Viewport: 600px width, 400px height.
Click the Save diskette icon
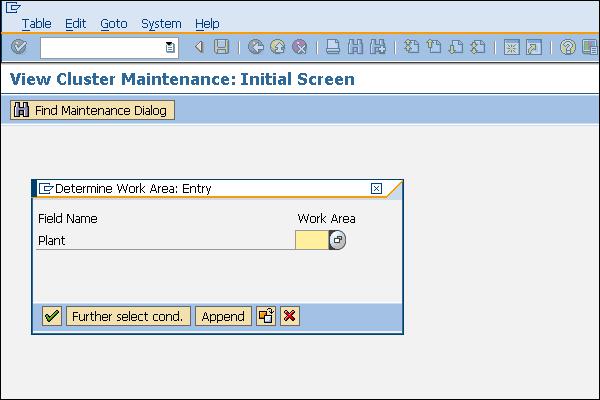pos(221,47)
